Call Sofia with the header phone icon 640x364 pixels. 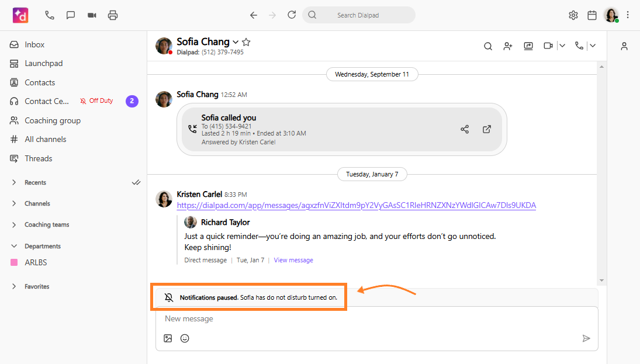[x=579, y=46]
